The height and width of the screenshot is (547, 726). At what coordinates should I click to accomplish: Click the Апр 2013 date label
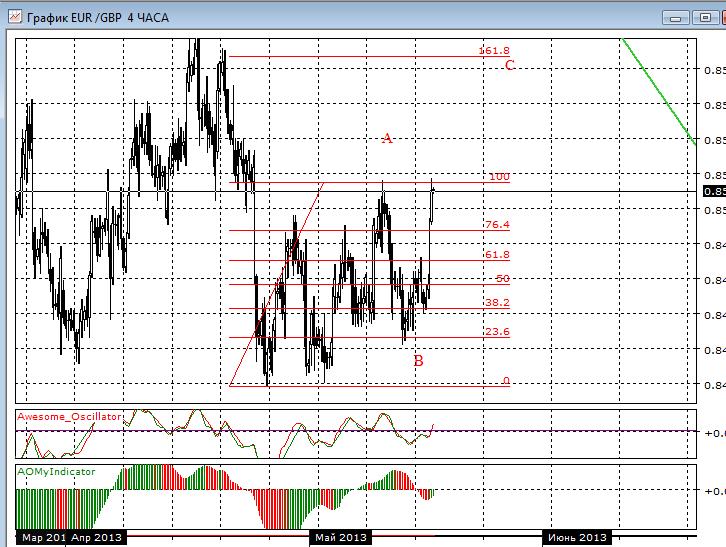[x=96, y=537]
